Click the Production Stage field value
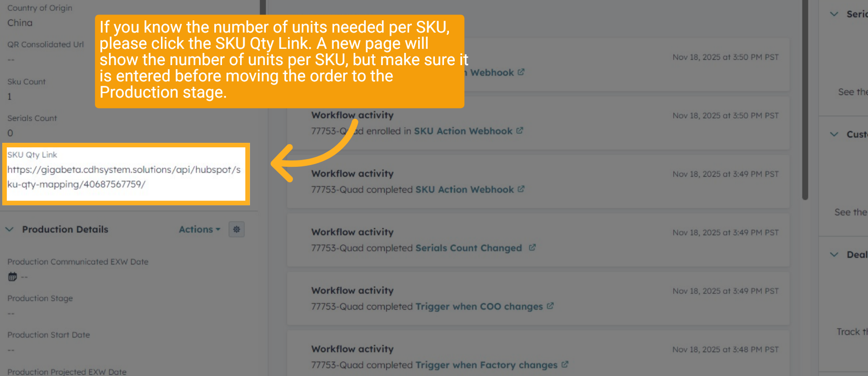 click(x=11, y=313)
